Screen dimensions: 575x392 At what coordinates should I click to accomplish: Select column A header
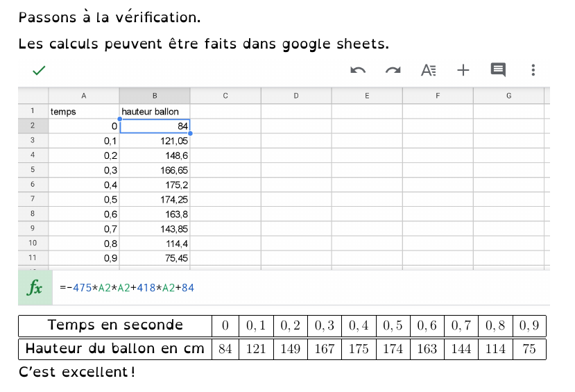pos(84,96)
